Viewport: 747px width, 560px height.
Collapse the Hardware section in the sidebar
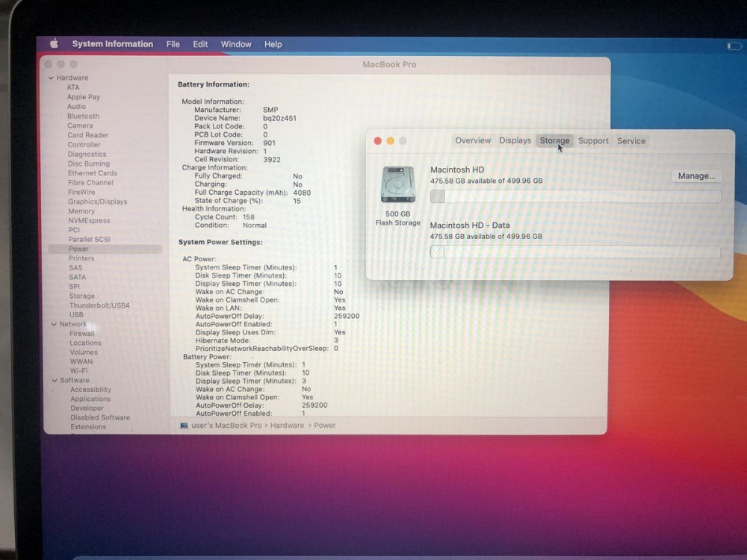point(52,78)
